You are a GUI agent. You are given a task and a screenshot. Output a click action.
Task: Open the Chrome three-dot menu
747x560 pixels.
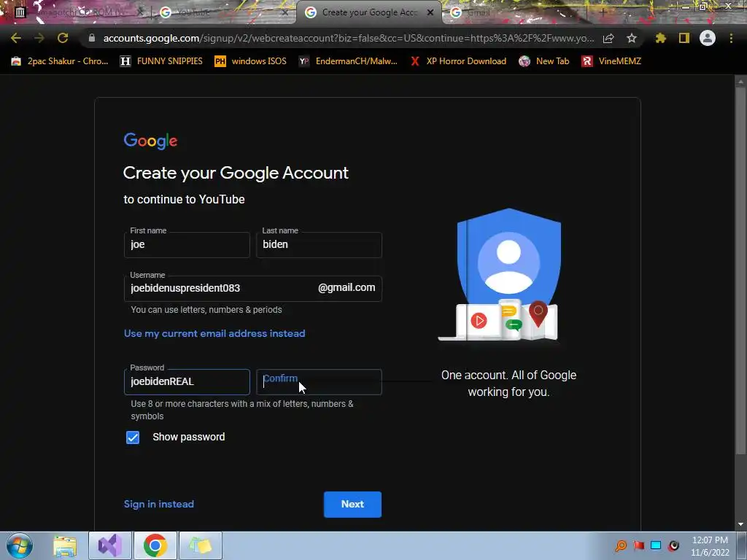[731, 38]
